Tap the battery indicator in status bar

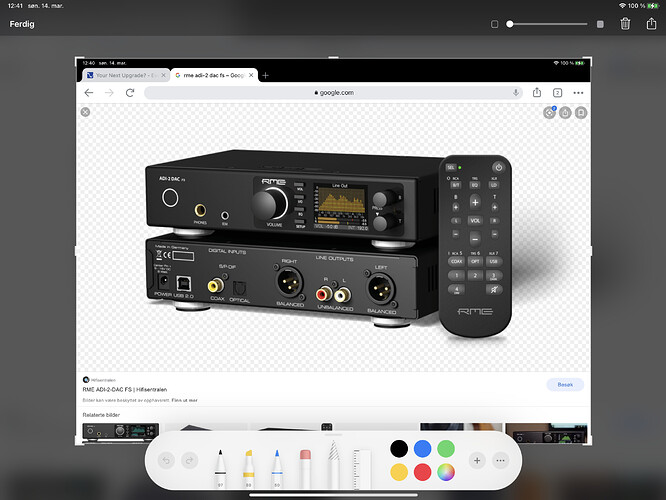(653, 6)
